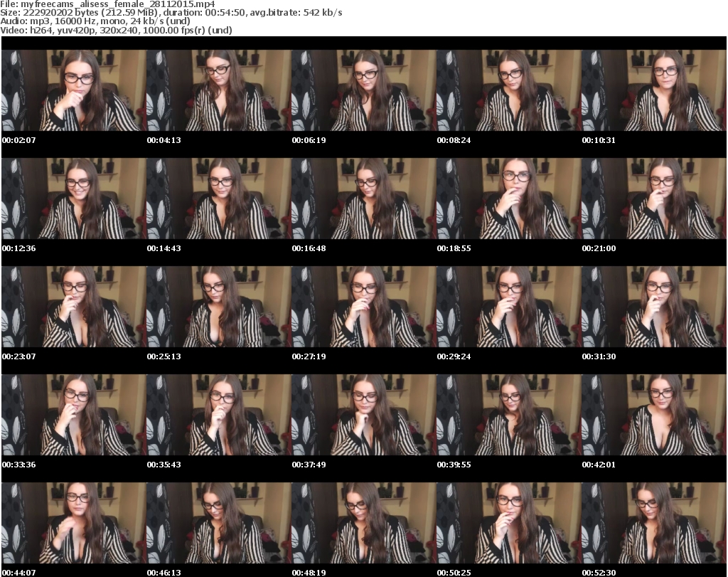
Task: Click the thumbnail timestamped 00:44:07
Action: 74,523
